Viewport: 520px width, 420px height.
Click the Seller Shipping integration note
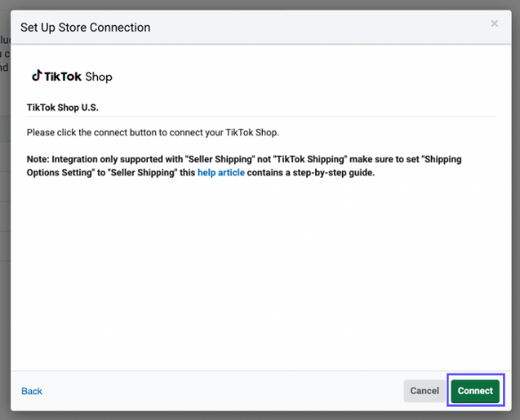[x=244, y=166]
